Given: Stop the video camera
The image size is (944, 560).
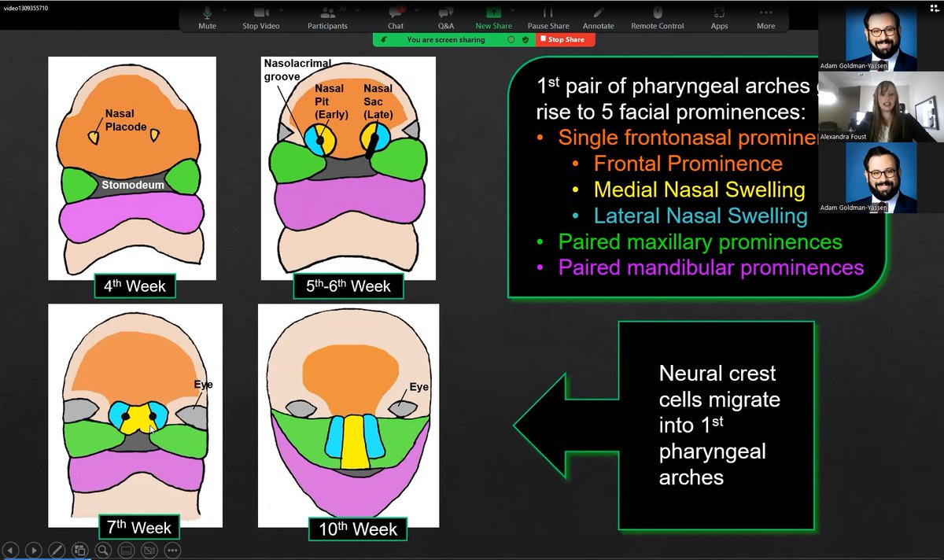Looking at the screenshot, I should pyautogui.click(x=260, y=16).
